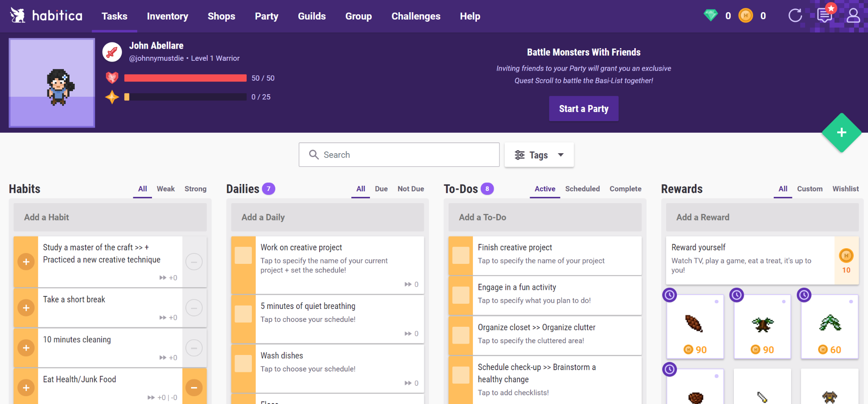Image resolution: width=868 pixels, height=404 pixels.
Task: Click the red health bar
Action: (x=185, y=78)
